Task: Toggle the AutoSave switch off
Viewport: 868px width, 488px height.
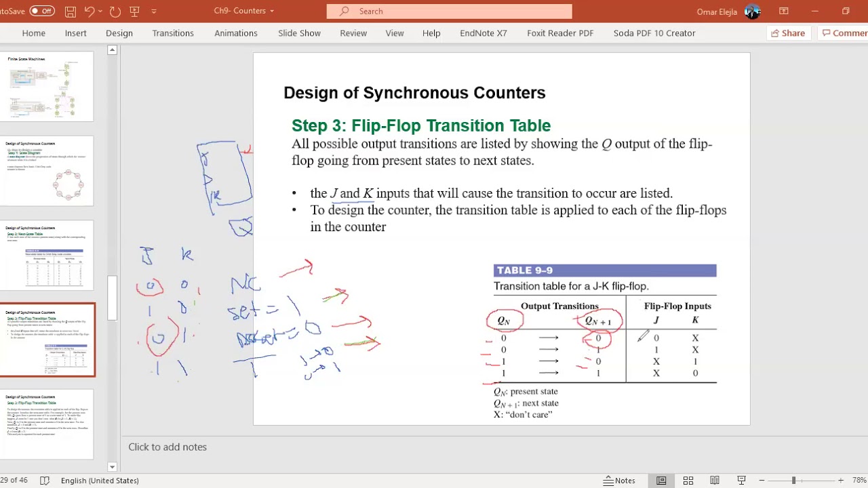Action: point(42,11)
